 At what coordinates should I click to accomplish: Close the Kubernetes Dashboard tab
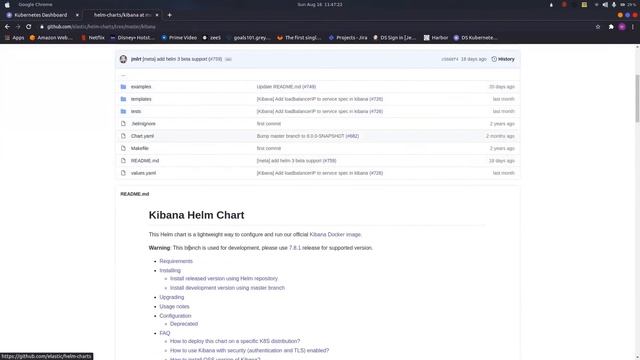point(77,15)
